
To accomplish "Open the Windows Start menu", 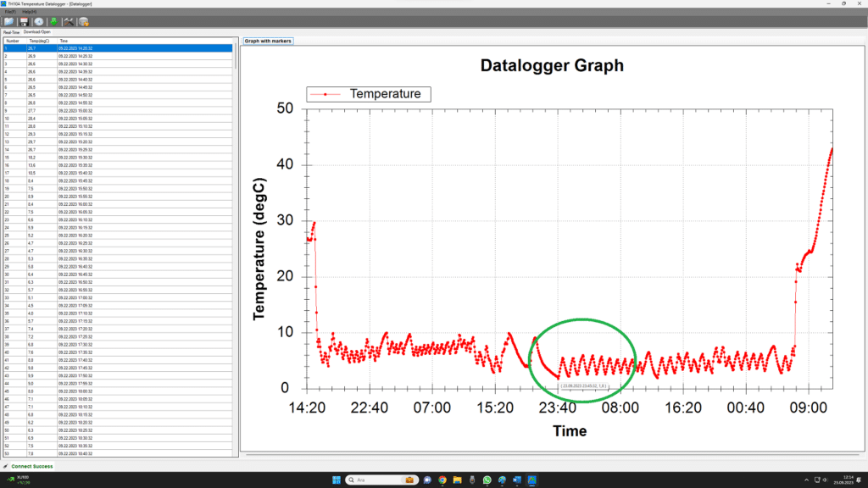I will [x=336, y=480].
